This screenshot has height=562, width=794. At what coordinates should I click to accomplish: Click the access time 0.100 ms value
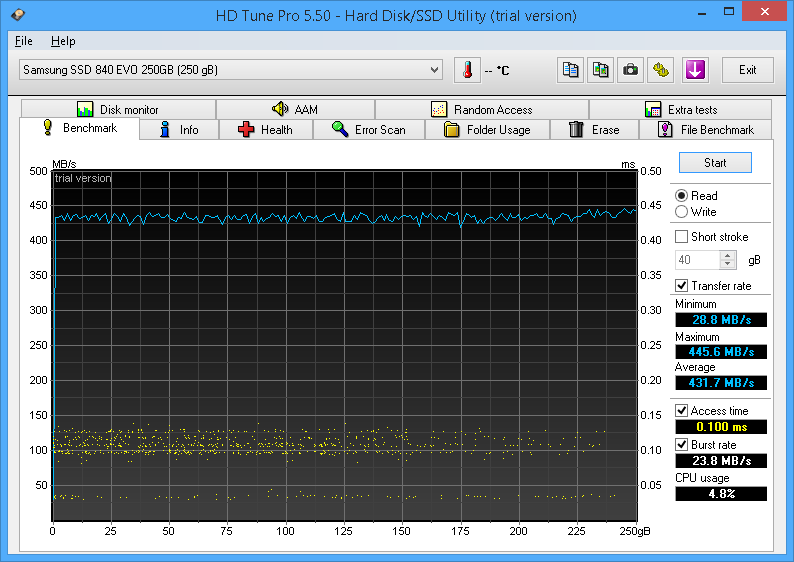[x=721, y=427]
